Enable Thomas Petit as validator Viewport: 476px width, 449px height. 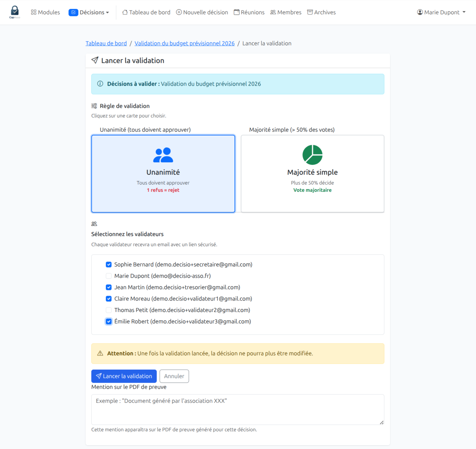coord(109,310)
